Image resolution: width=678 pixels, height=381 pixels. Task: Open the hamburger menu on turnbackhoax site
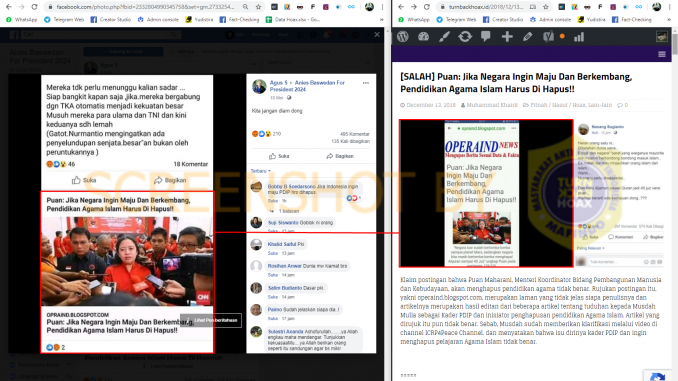pyautogui.click(x=662, y=54)
